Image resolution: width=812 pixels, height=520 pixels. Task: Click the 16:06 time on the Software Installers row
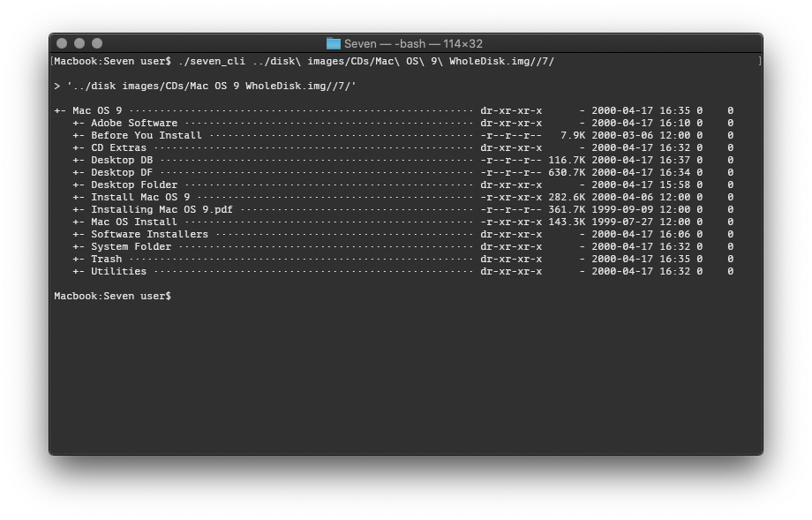[675, 234]
